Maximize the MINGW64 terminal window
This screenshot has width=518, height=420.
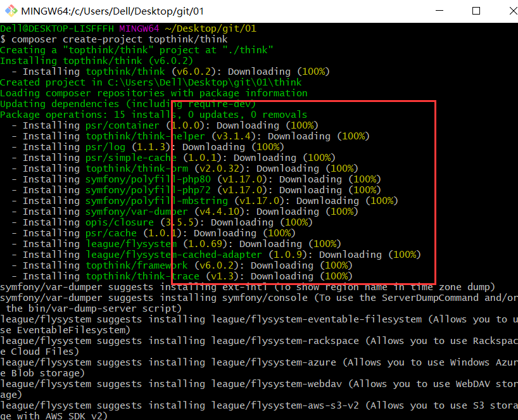[476, 11]
